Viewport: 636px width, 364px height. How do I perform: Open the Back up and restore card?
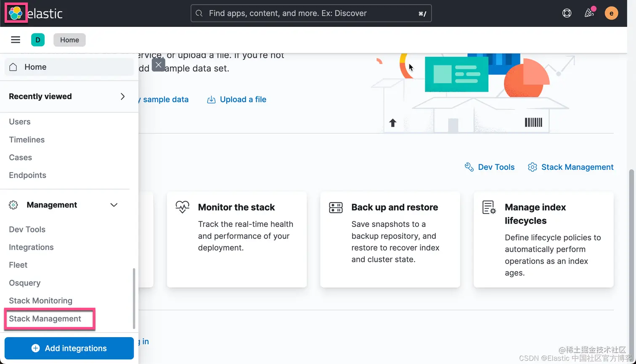390,240
